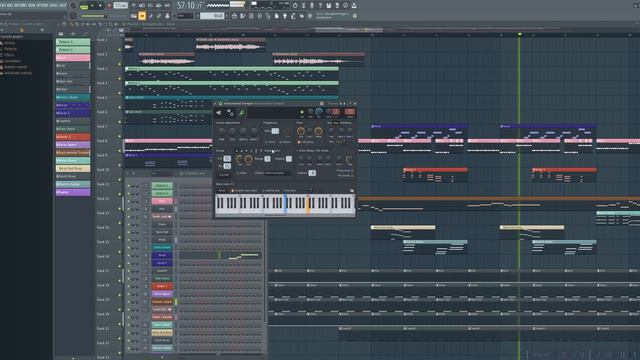Click the rightmost icon in top toolbar row
Image resolution: width=640 pixels, height=360 pixels.
(x=354, y=5)
